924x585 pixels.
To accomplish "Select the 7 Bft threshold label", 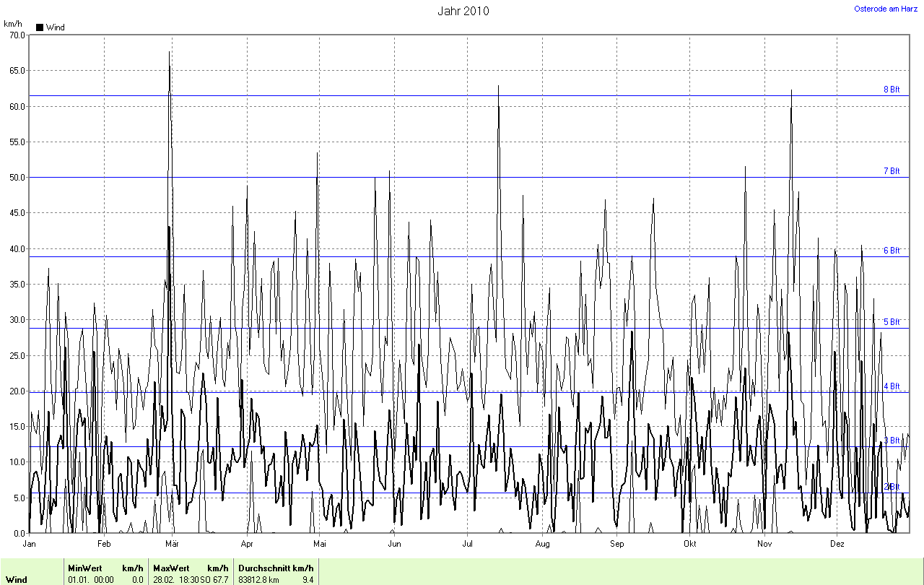I will point(892,171).
